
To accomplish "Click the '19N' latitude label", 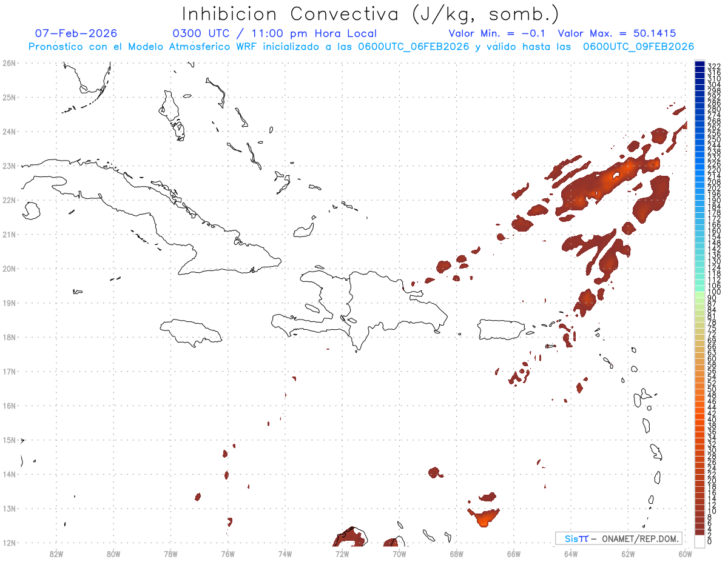I will (x=9, y=303).
